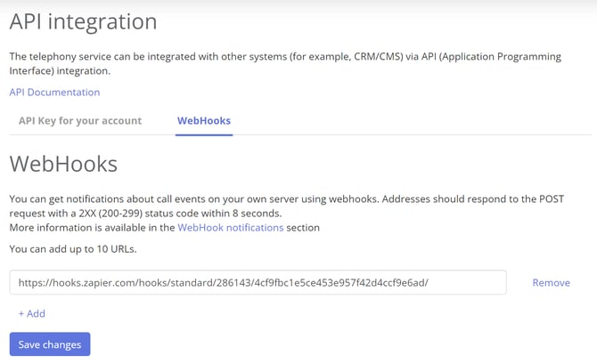Open the API Documentation link
Screen dimensions: 597x364
[x=54, y=92]
